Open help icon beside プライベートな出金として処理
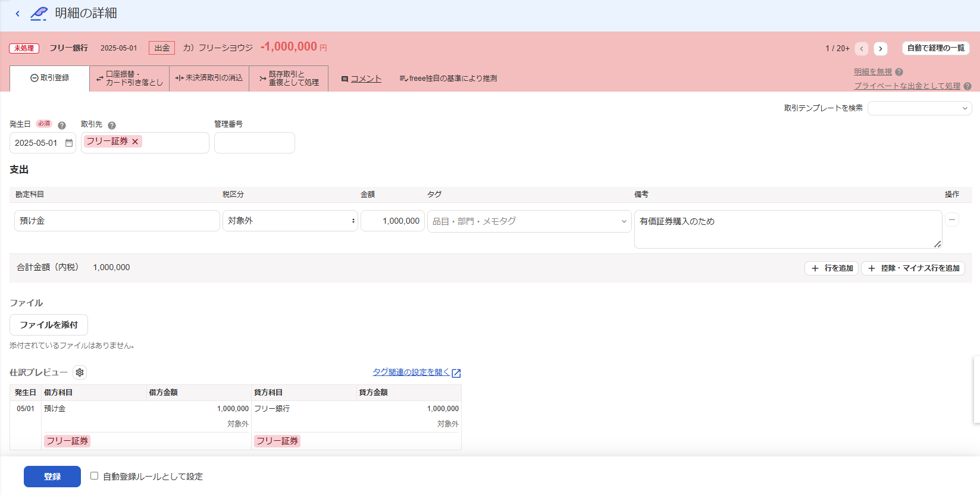Image resolution: width=980 pixels, height=495 pixels. click(968, 86)
